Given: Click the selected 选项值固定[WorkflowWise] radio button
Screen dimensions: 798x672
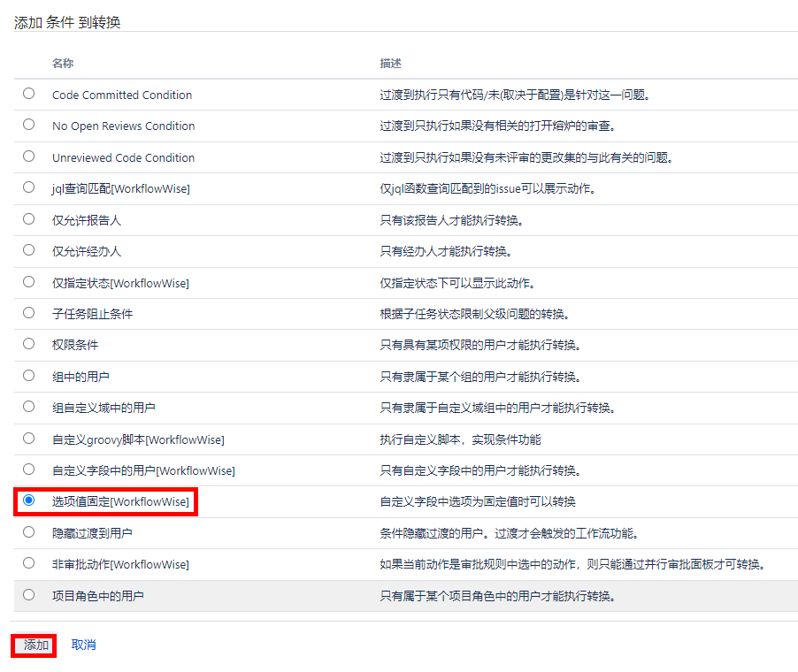Looking at the screenshot, I should pos(29,500).
